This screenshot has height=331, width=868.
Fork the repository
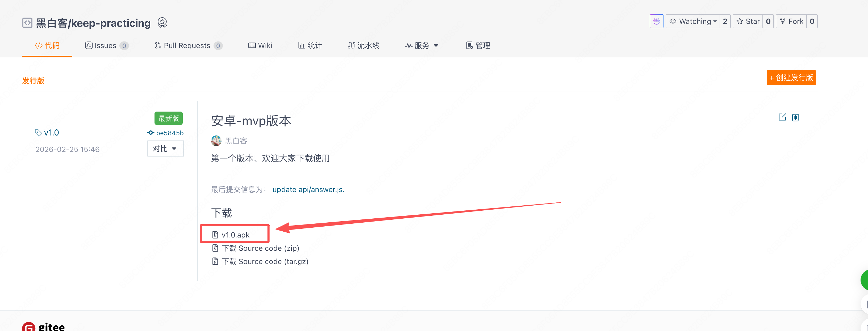(x=791, y=22)
